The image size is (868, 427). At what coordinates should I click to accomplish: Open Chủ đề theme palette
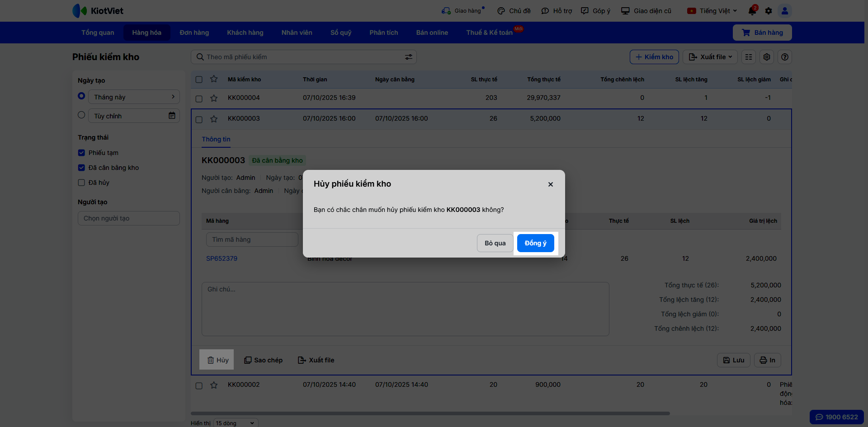pyautogui.click(x=514, y=11)
